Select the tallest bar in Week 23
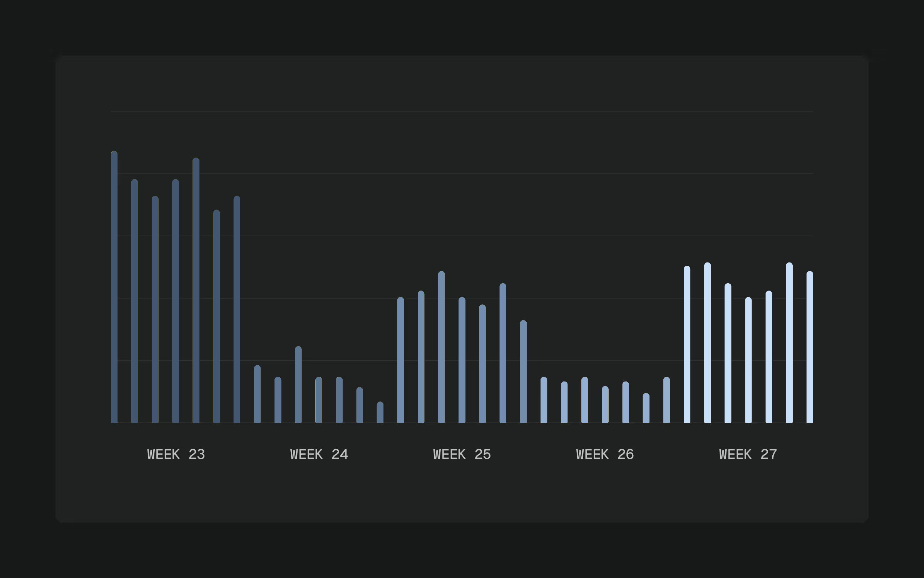Screen dimensions: 924x578 [114, 287]
